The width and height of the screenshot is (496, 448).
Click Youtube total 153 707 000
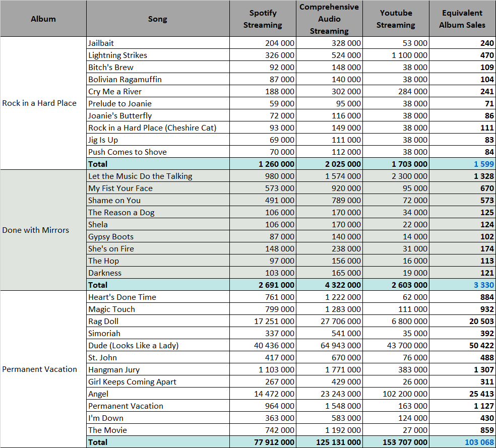(396, 442)
